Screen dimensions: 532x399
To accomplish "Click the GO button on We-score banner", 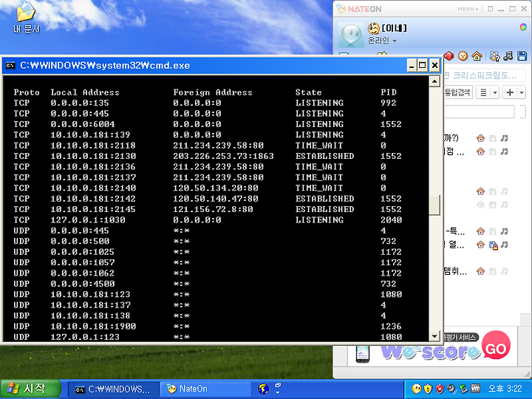I will pyautogui.click(x=496, y=346).
